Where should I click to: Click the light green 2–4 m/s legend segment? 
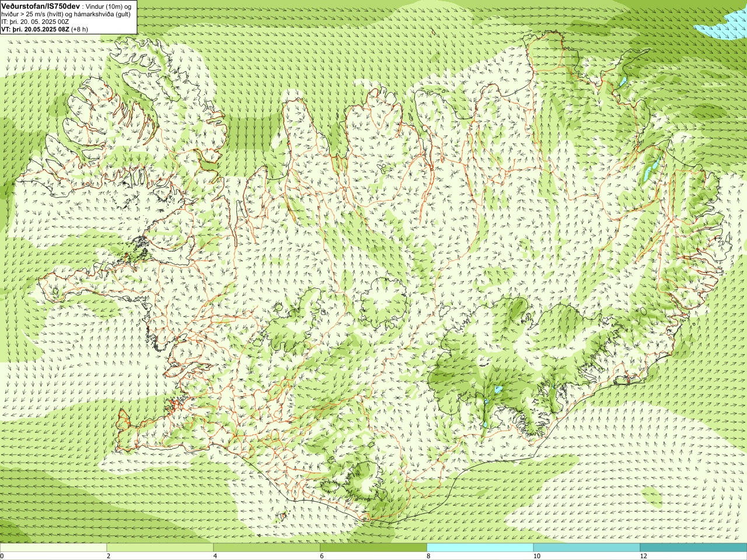[x=160, y=548]
